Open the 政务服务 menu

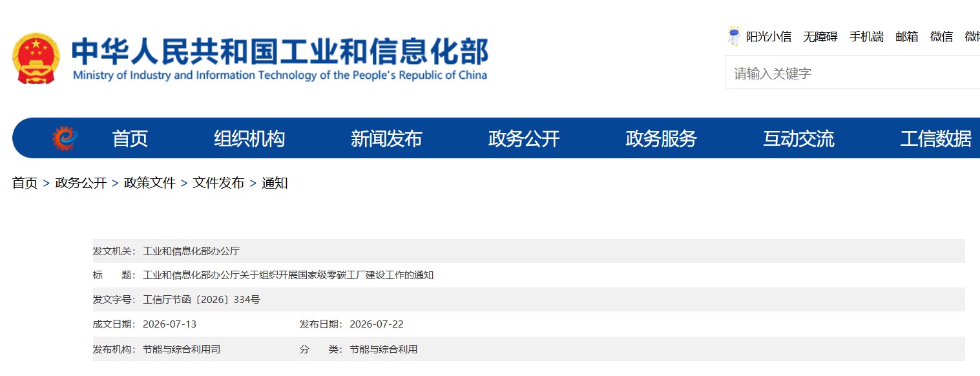tap(661, 138)
